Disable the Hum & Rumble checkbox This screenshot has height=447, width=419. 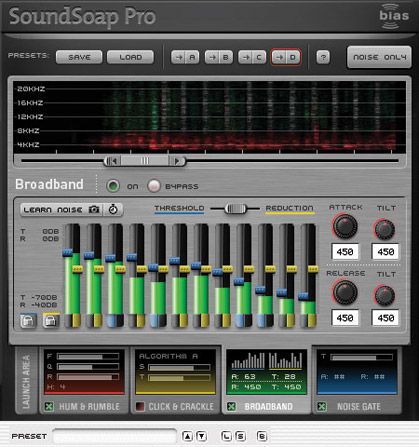tap(49, 406)
